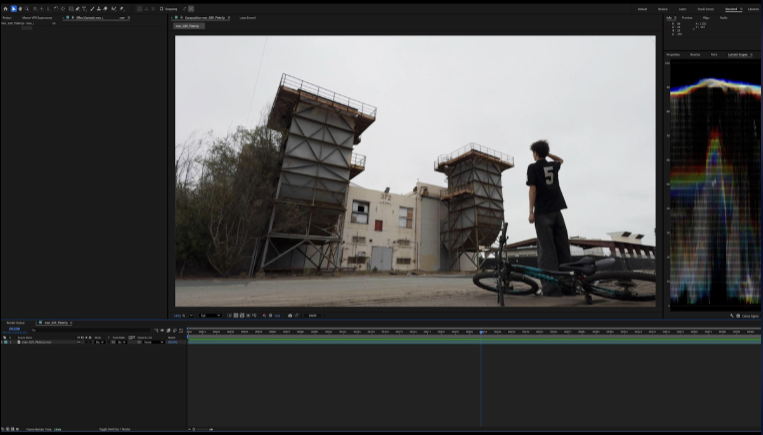This screenshot has width=763, height=435.
Task: Click the show channel color icon below viewer
Action: (264, 315)
